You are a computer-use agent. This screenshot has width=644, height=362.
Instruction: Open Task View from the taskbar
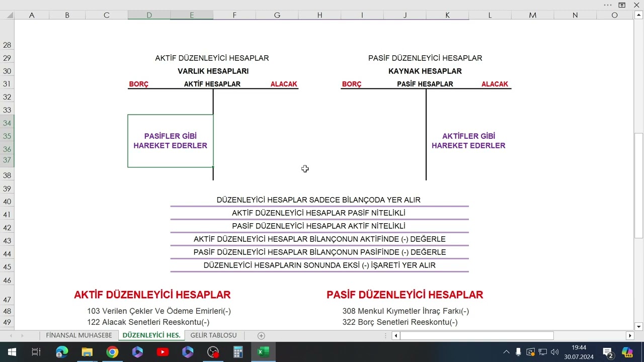(36, 352)
